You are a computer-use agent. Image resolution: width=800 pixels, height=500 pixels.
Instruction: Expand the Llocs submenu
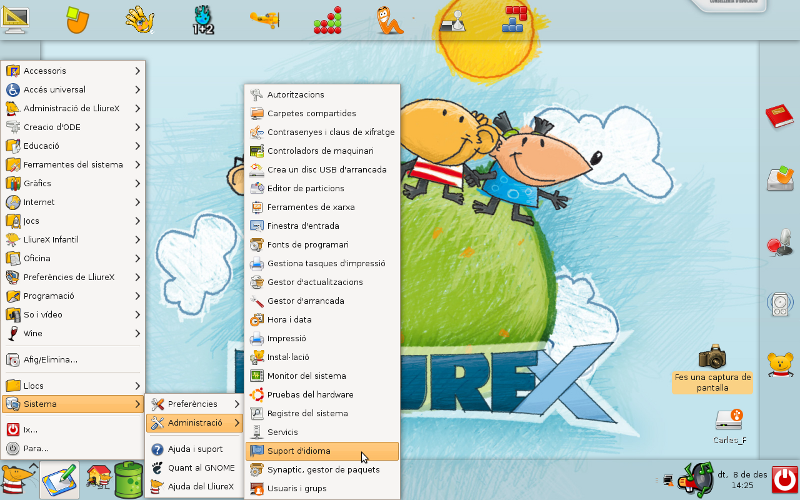73,386
